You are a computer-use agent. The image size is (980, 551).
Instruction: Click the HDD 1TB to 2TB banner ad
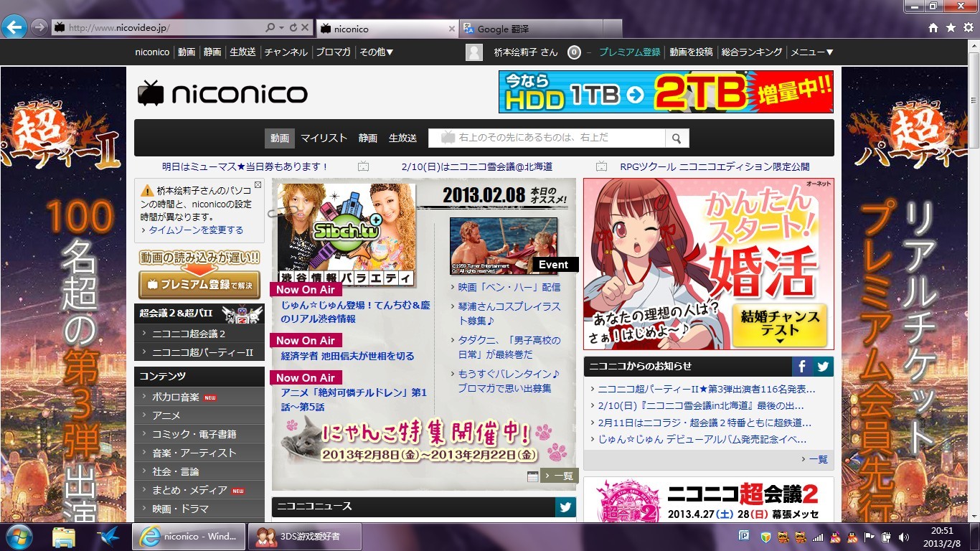[666, 92]
